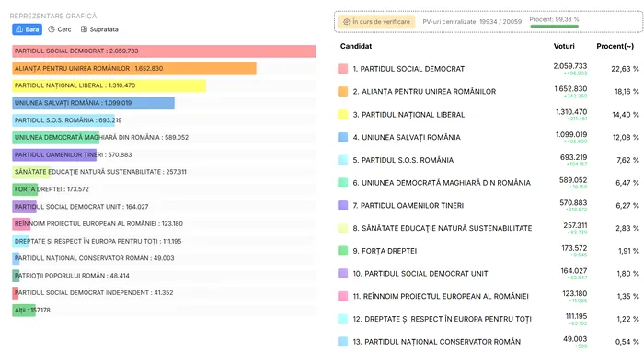This screenshot has height=352, width=644.
Task: Select the Partidul S.O.S. România table row
Action: 489,160
